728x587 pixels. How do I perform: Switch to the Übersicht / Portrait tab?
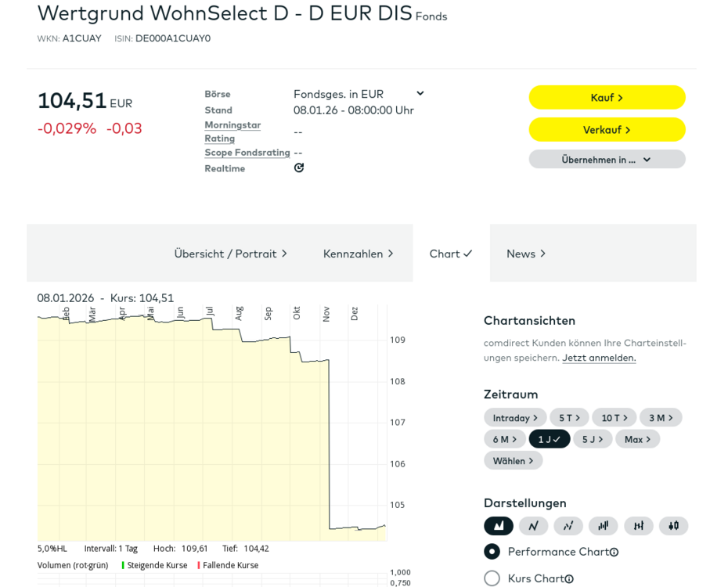pos(231,254)
